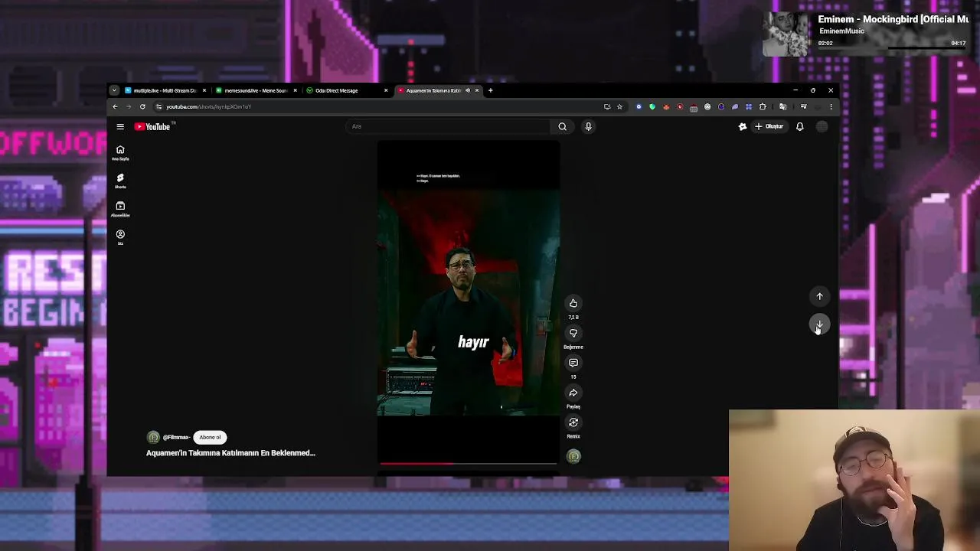Like the Short with thumbs up

pos(573,303)
